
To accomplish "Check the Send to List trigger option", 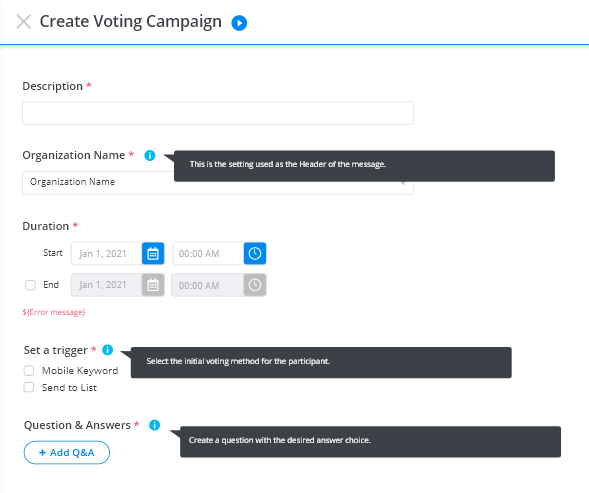I will coord(29,387).
